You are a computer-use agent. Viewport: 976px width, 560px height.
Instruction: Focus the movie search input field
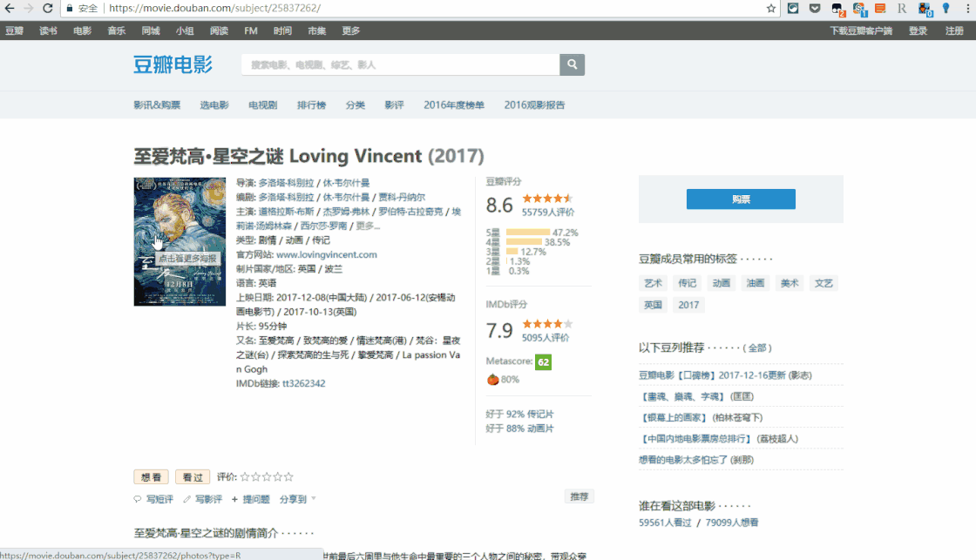[x=400, y=64]
